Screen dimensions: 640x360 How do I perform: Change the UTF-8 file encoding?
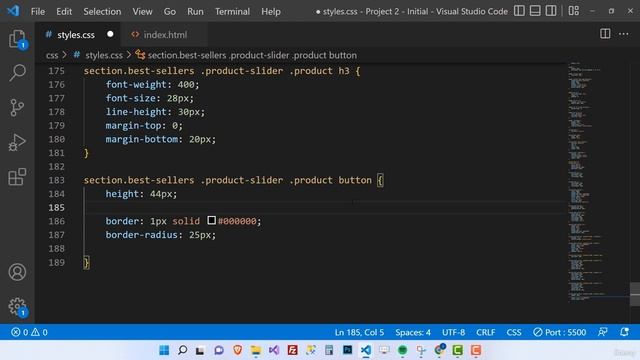[x=453, y=332]
